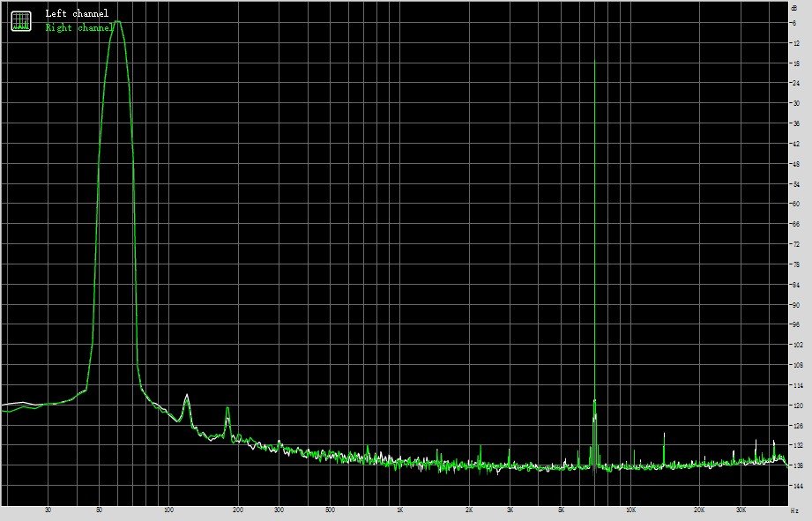
Task: Click the -120 level axis label
Action: [798, 406]
